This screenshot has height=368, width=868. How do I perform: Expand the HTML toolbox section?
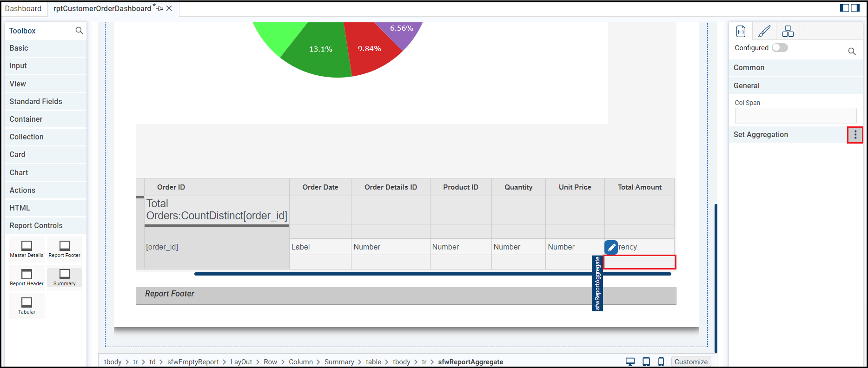coord(46,208)
